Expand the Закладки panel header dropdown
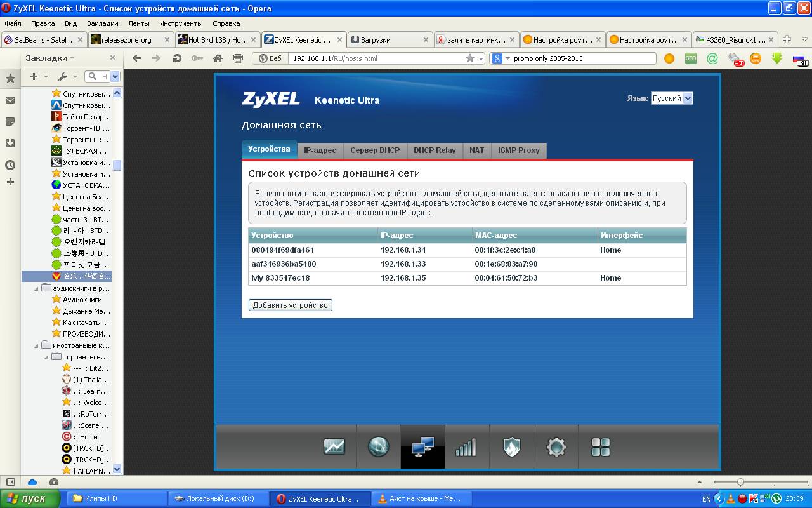 50,58
